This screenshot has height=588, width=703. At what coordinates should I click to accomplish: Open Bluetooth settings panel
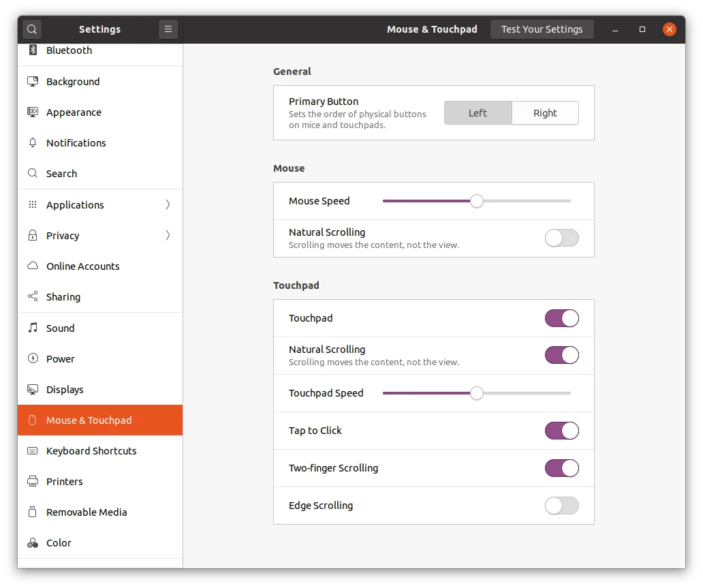(x=100, y=50)
